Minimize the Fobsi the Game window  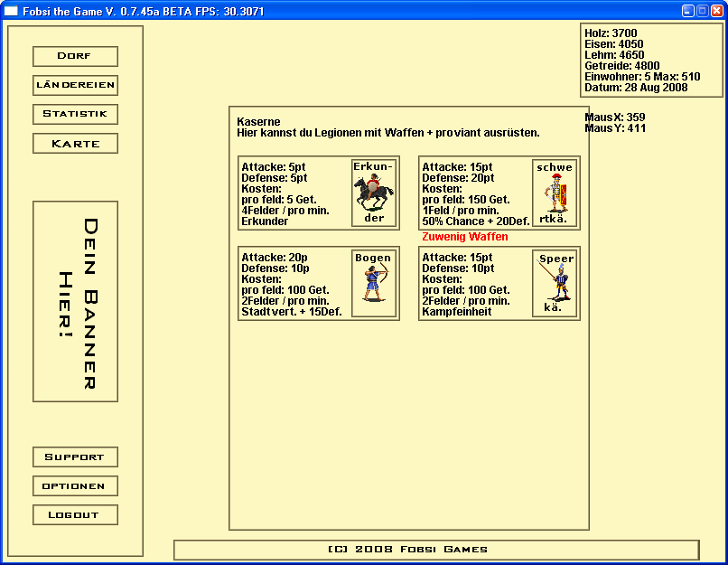pos(687,10)
